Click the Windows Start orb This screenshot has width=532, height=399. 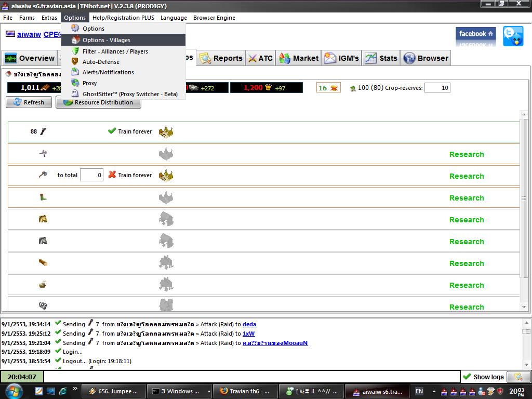click(15, 392)
